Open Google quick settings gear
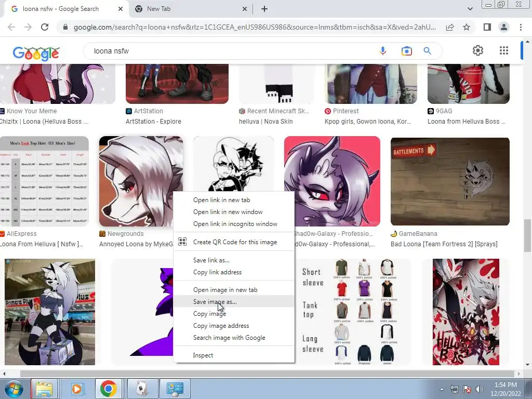This screenshot has height=399, width=532. [x=478, y=50]
